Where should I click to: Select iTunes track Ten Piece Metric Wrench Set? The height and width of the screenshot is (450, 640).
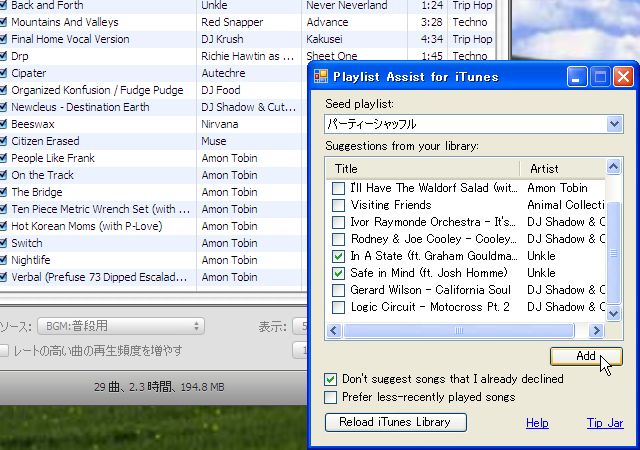100,209
